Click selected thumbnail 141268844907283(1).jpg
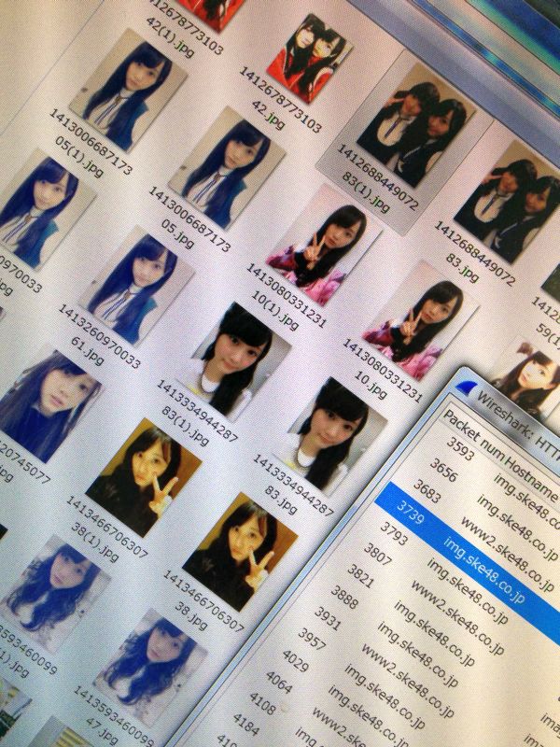This screenshot has height=747, width=560. [415, 128]
